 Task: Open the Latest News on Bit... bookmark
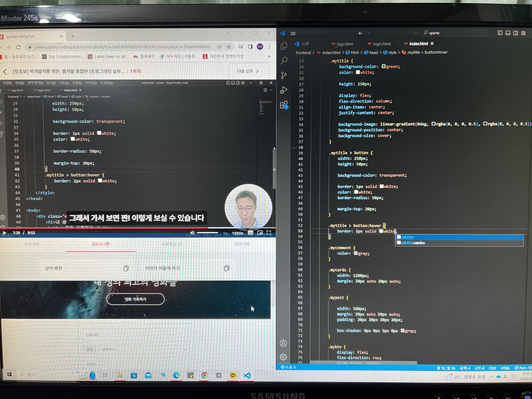point(108,57)
